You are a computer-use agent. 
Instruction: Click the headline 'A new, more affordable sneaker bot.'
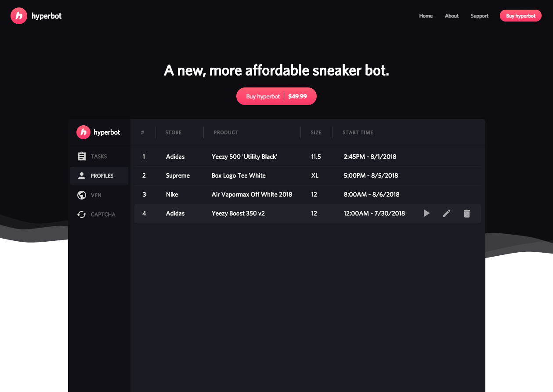pyautogui.click(x=276, y=70)
